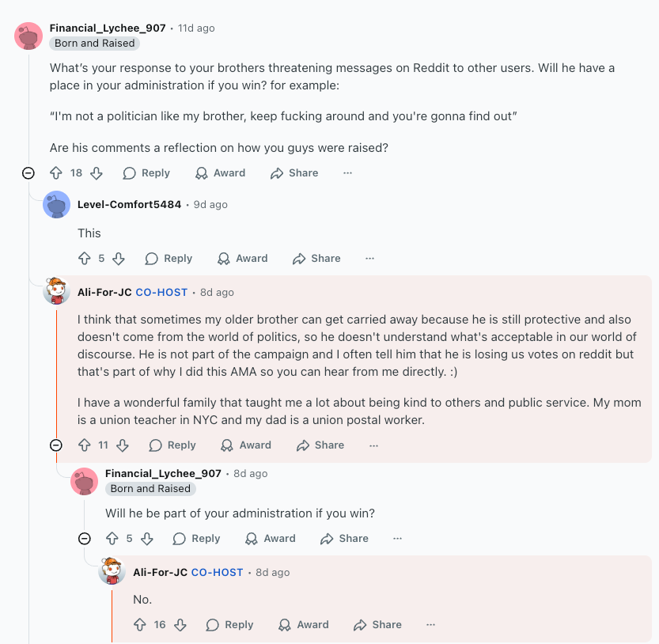Collapse the top Financial_Lychee_907 comment thread
This screenshot has width=659, height=644.
pyautogui.click(x=28, y=172)
